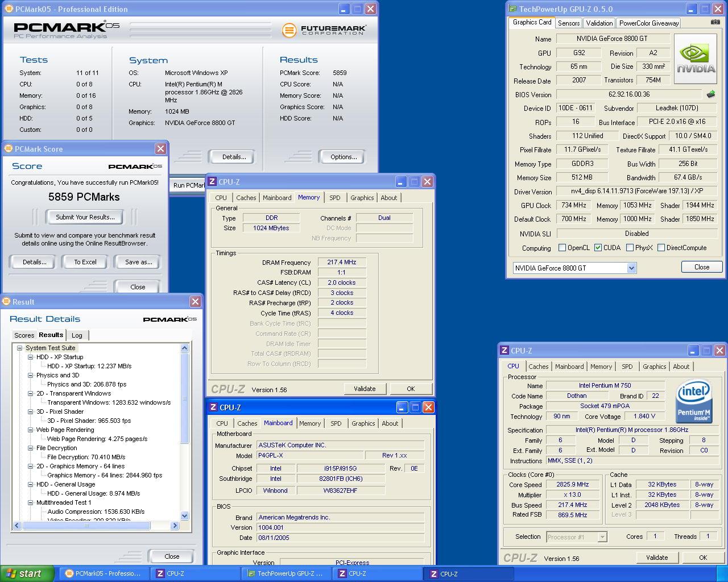Click the NVIDIA logo in GPU-Z
Viewport: 728px width, 582px height.
pos(696,59)
